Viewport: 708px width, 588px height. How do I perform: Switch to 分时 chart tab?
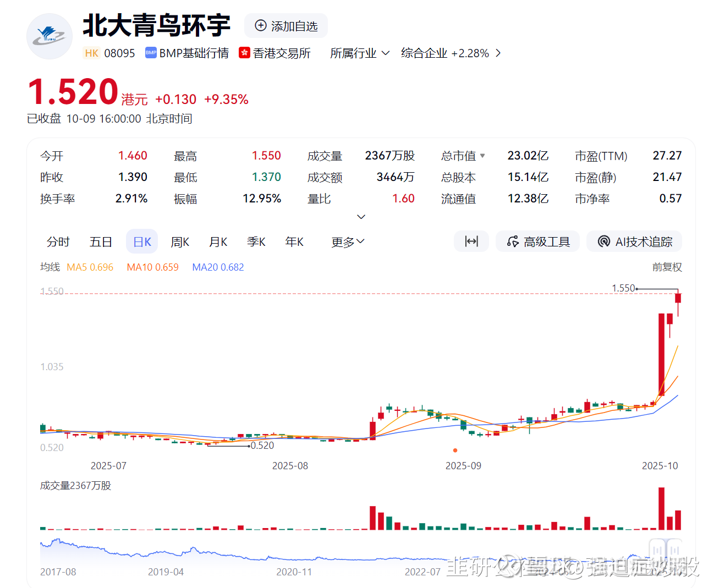click(x=58, y=241)
